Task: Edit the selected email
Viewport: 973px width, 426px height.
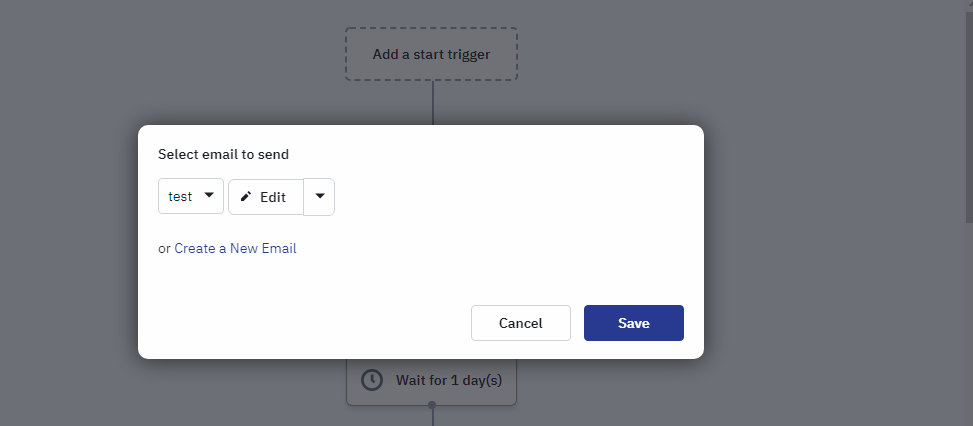Action: point(266,197)
